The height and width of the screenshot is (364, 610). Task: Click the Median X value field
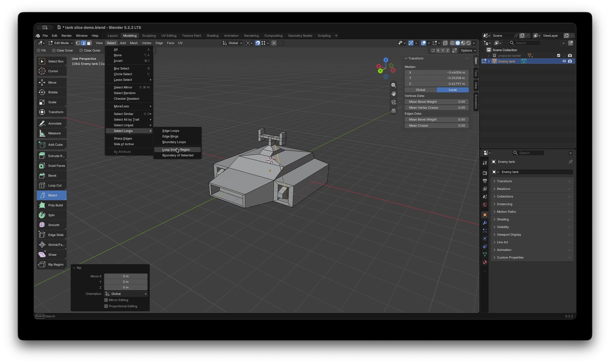(x=436, y=72)
